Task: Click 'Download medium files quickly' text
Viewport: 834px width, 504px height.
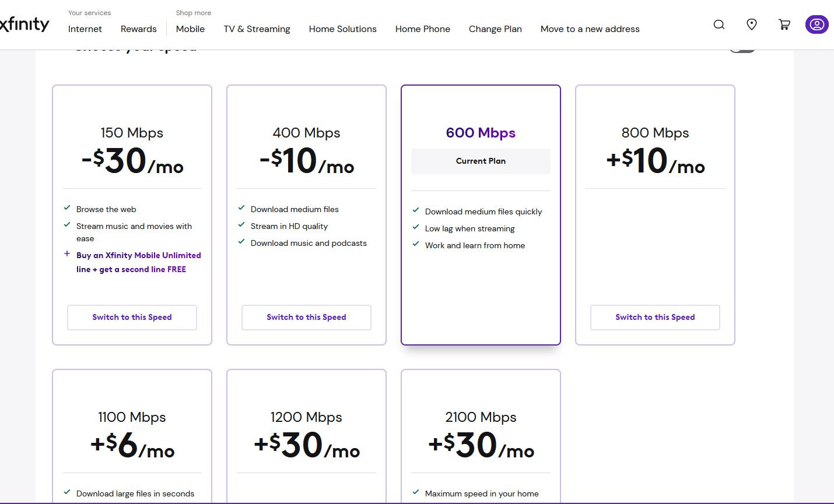Action: 483,212
